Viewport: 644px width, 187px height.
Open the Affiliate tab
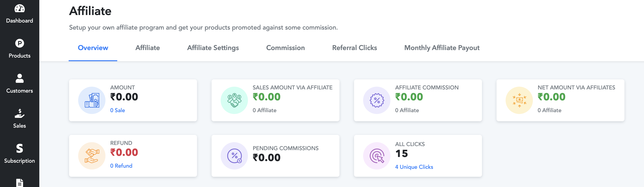148,48
